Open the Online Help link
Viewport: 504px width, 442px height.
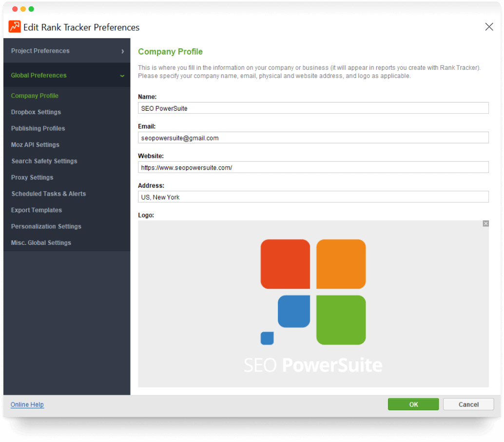click(x=27, y=405)
